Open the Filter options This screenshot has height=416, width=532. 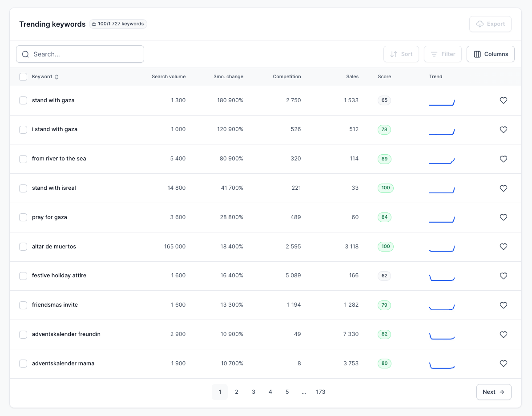tap(442, 54)
